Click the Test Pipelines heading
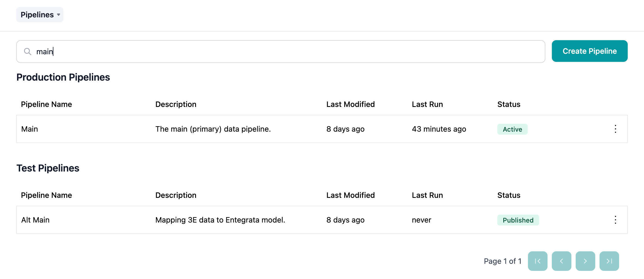The width and height of the screenshot is (644, 279). (x=48, y=168)
